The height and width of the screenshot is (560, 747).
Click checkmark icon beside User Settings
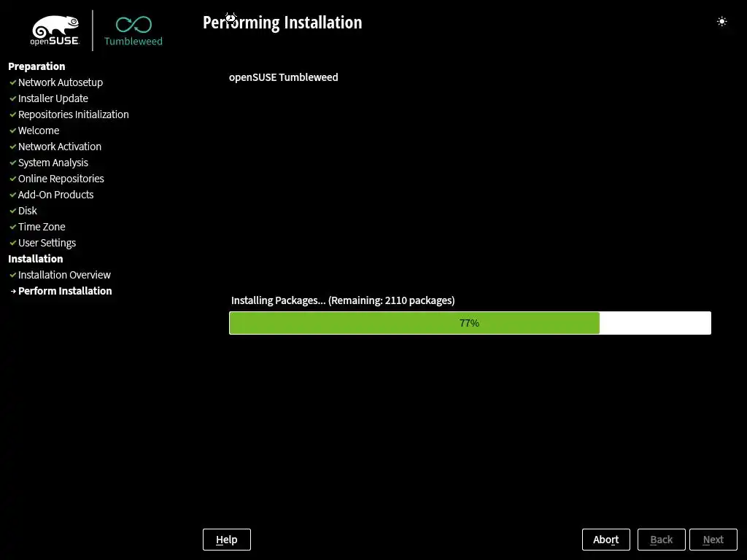(13, 243)
